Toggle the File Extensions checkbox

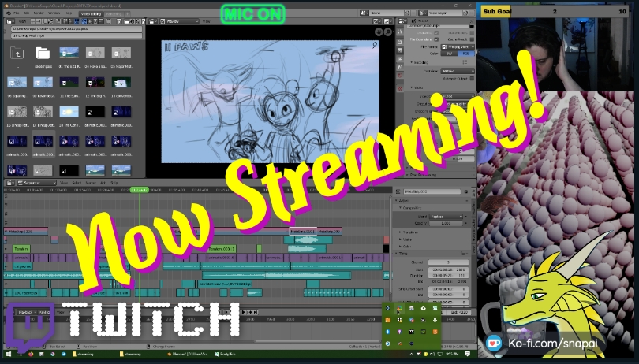pyautogui.click(x=436, y=39)
